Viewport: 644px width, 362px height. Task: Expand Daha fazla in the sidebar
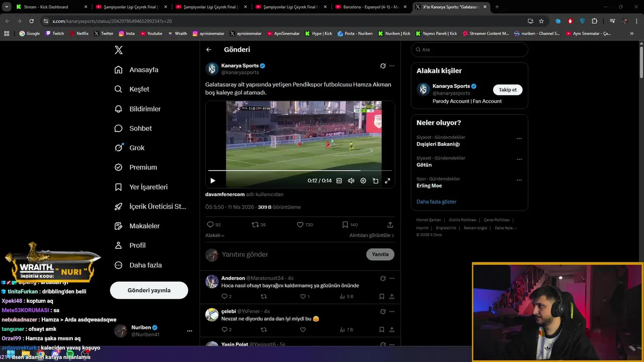pyautogui.click(x=138, y=265)
